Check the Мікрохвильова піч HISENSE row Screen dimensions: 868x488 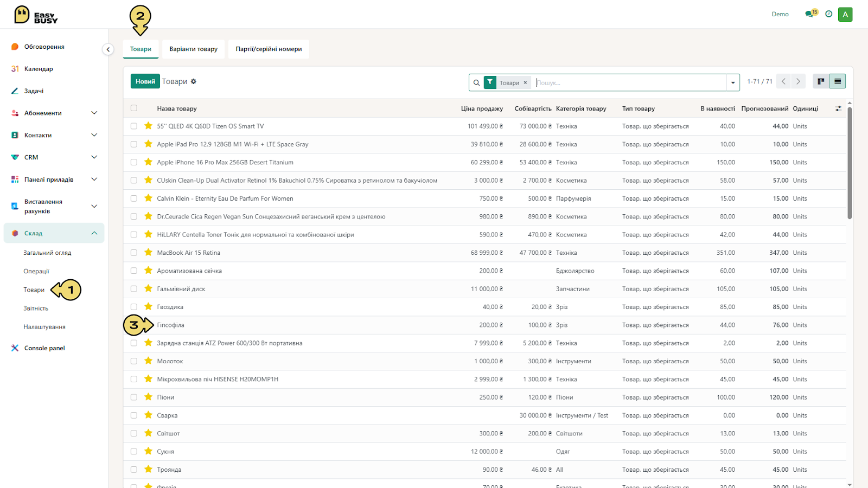pos(134,379)
